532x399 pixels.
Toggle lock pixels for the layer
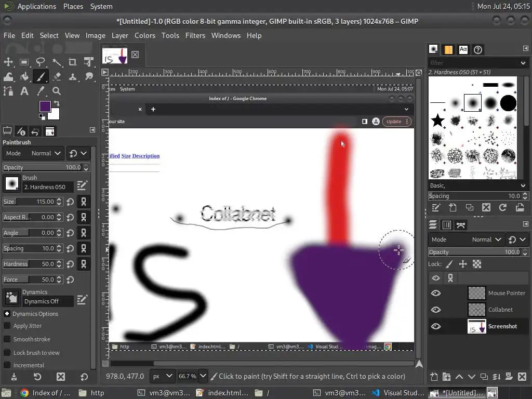[x=449, y=264]
